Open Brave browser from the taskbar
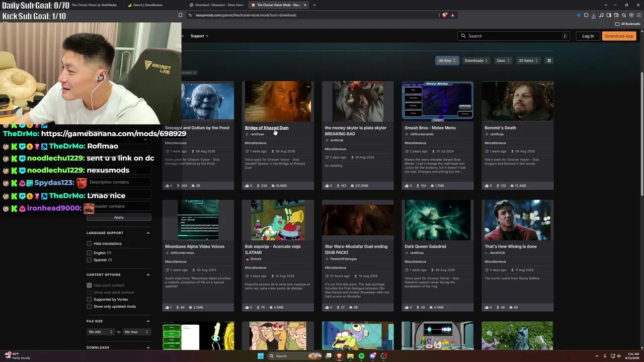The image size is (644, 362). 339,356
